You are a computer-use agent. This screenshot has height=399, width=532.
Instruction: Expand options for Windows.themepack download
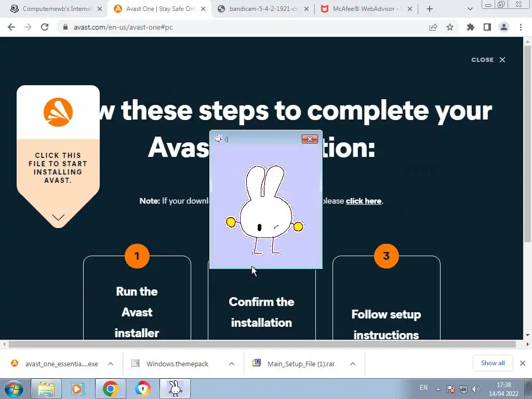pos(232,364)
